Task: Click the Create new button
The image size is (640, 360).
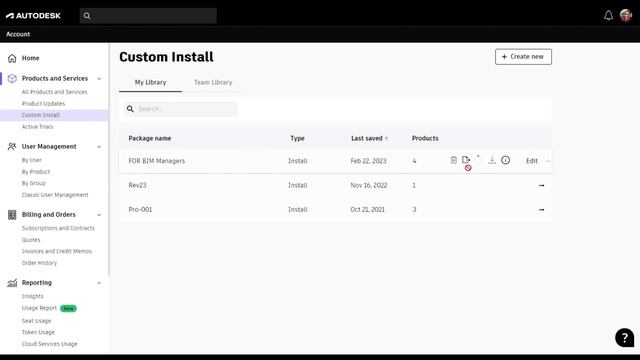Action: point(523,57)
